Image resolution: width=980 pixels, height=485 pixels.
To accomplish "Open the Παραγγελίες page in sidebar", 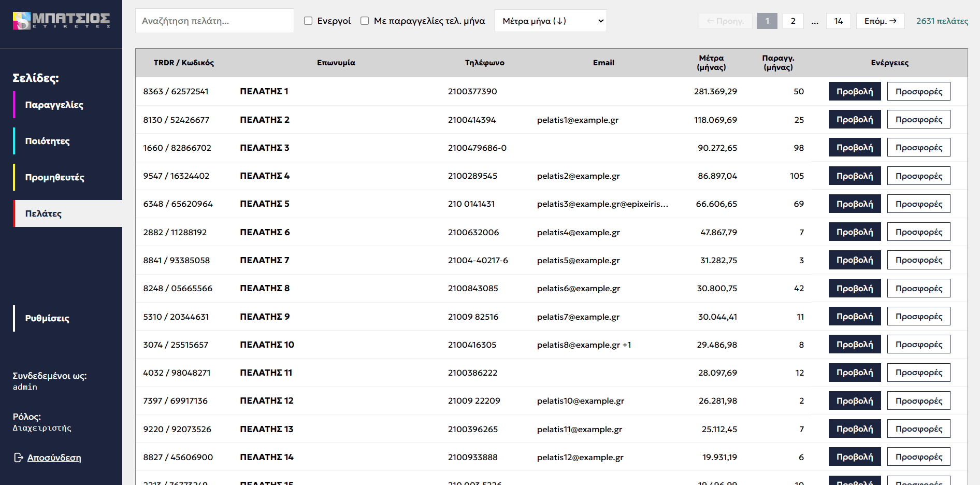I will [x=54, y=105].
